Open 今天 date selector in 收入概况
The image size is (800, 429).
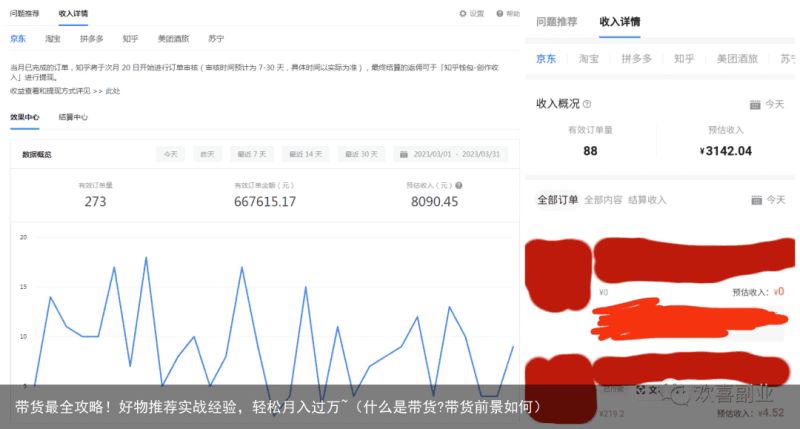click(x=774, y=105)
